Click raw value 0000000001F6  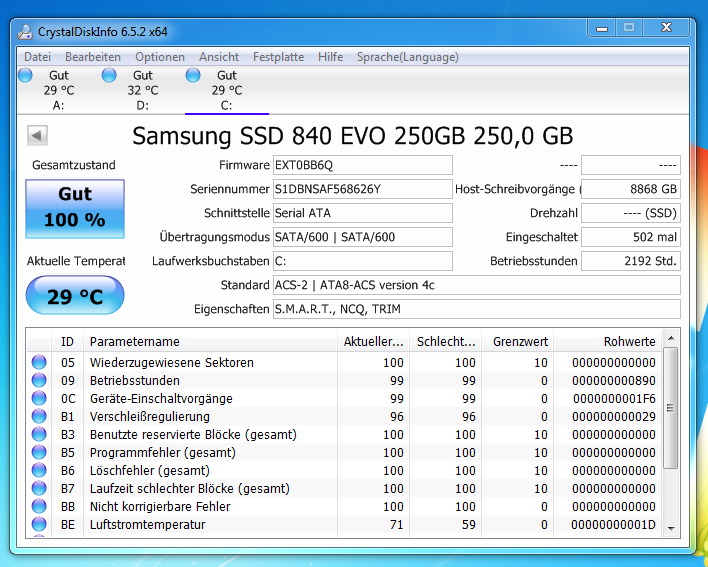coord(614,399)
